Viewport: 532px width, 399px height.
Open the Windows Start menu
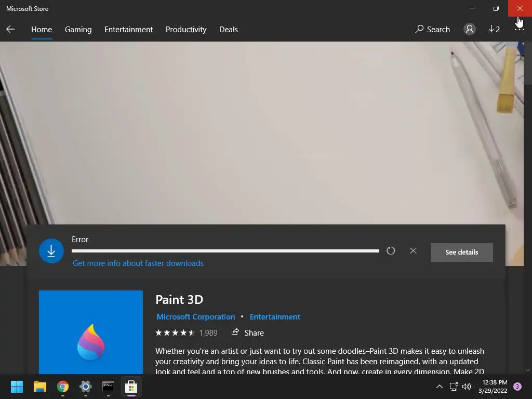pos(17,387)
